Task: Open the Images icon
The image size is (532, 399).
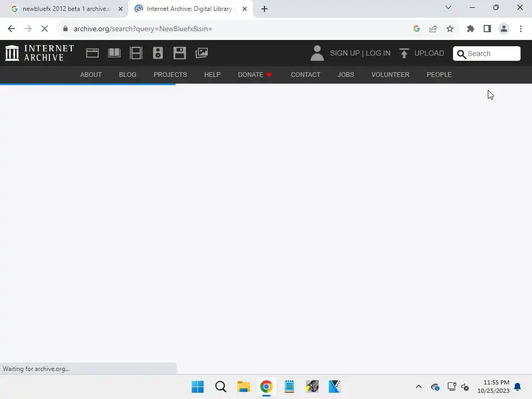Action: (x=202, y=53)
